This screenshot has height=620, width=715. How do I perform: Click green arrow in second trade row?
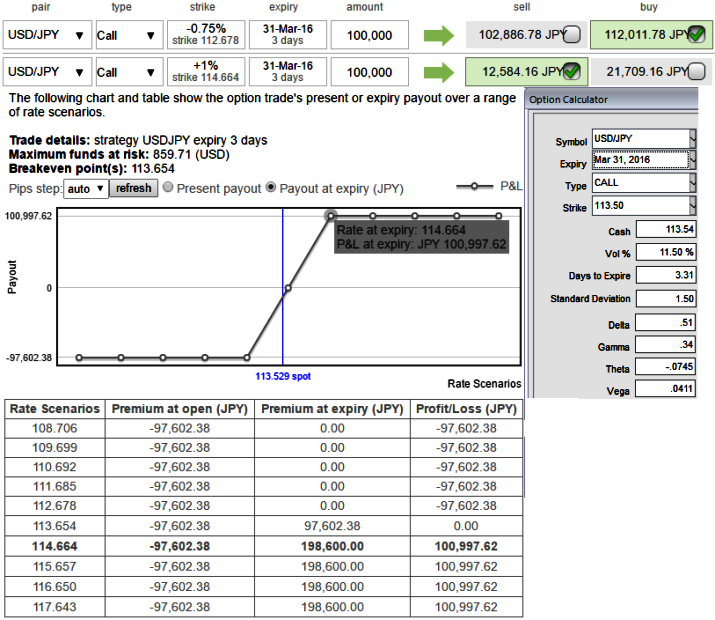click(x=438, y=72)
